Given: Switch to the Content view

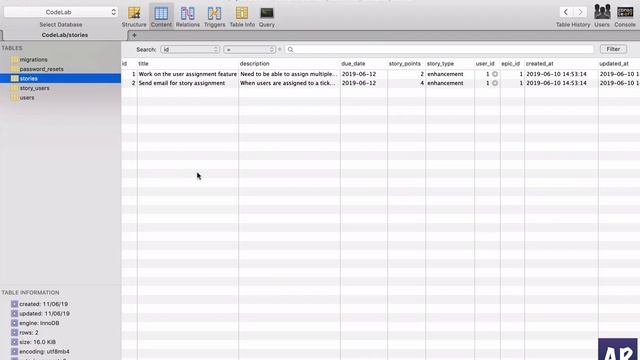Looking at the screenshot, I should (x=161, y=17).
